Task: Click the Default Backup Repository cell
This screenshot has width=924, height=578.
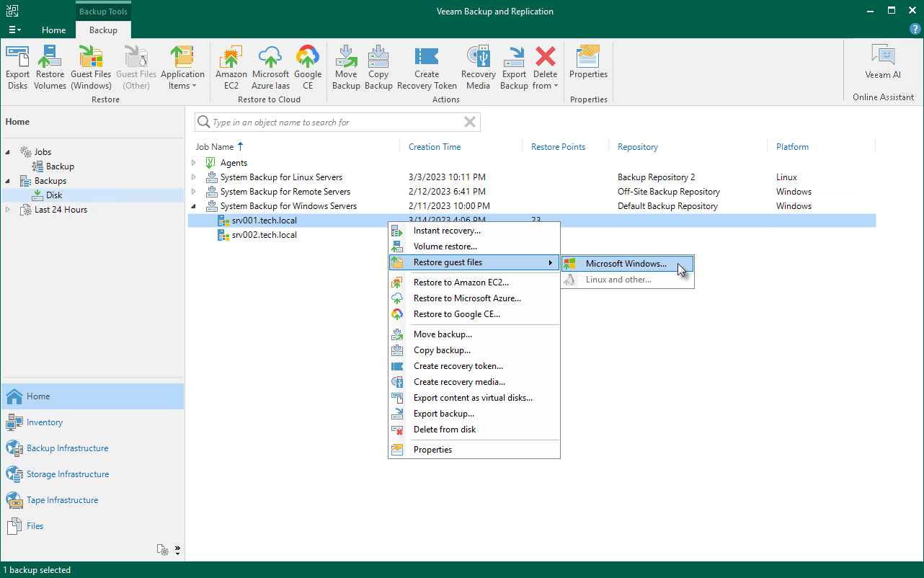Action: pyautogui.click(x=667, y=206)
